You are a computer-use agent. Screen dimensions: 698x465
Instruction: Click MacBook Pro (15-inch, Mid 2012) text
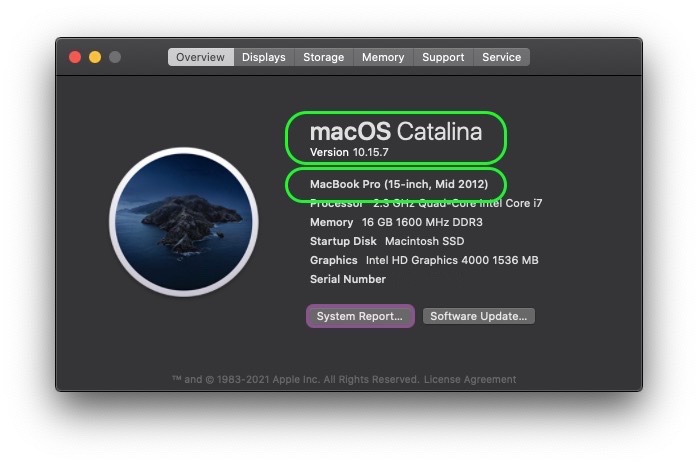click(x=399, y=184)
